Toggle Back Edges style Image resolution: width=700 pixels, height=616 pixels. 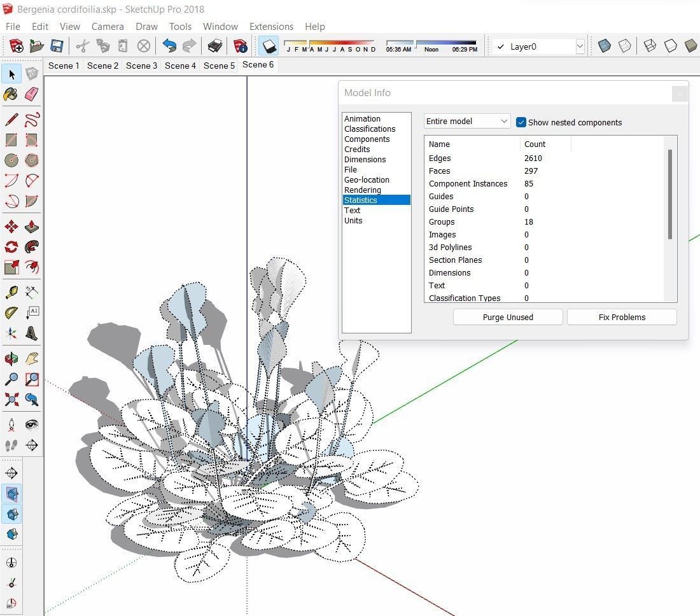[625, 46]
